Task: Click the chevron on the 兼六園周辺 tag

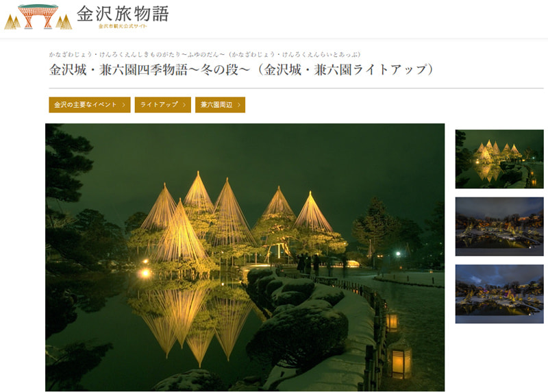Action: 239,105
